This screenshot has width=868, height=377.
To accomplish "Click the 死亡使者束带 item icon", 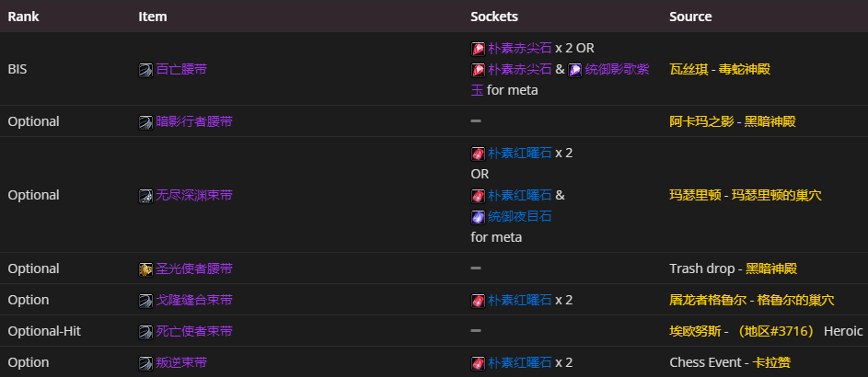I will [145, 331].
